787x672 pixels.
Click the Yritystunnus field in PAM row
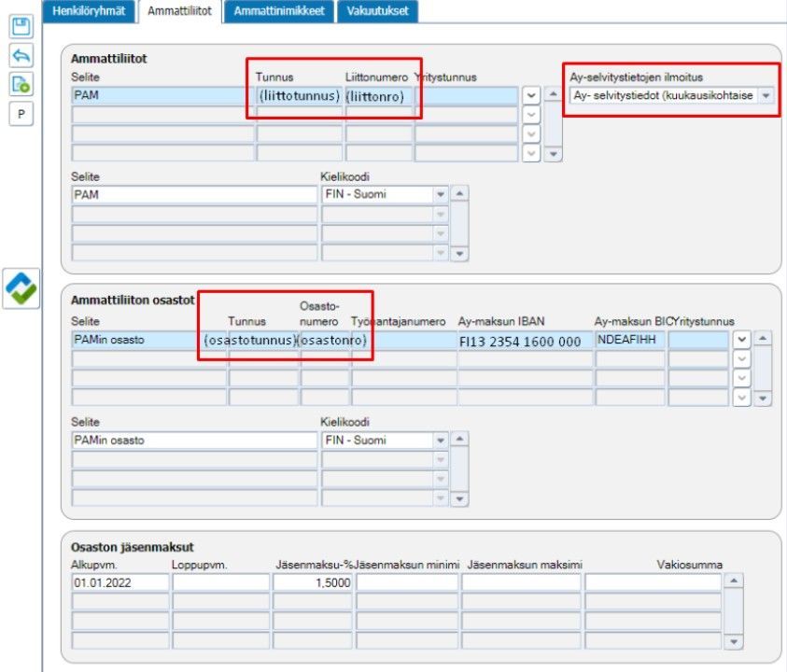(x=466, y=95)
